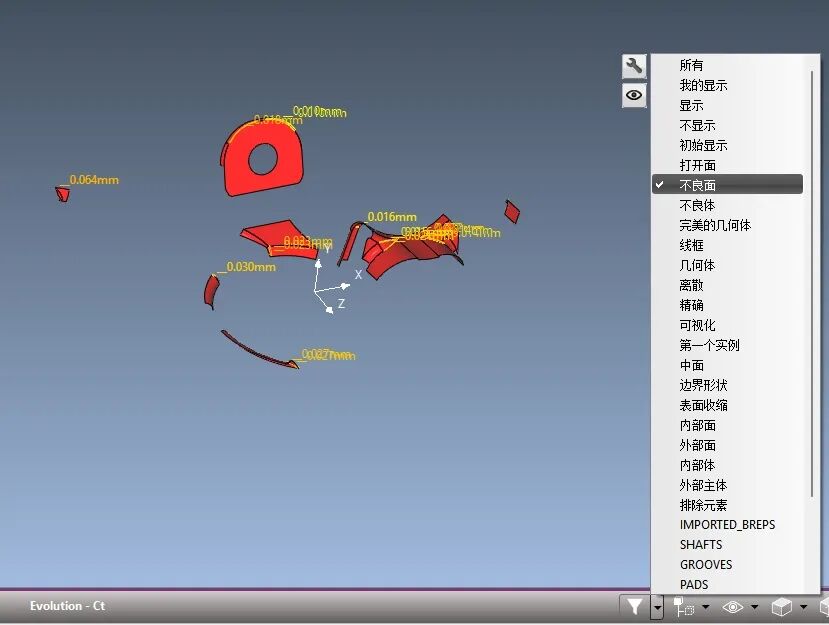Viewport: 829px width, 625px height.
Task: Click the funnel filter icon
Action: (634, 607)
